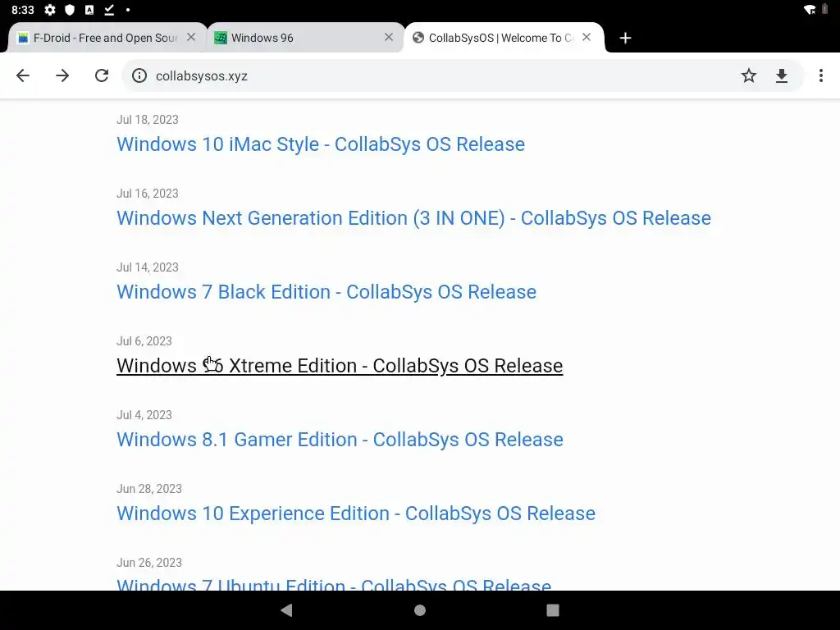Open Windows 10 Experience Edition release link

356,514
